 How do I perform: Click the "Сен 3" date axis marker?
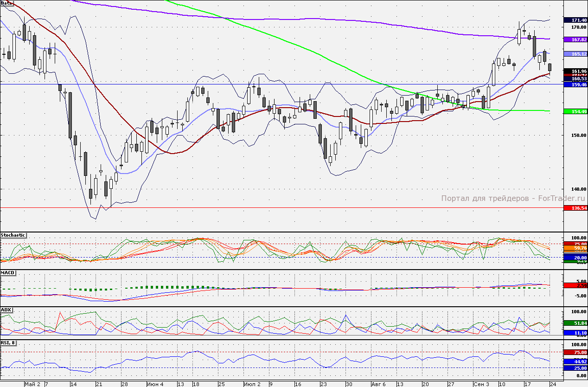pyautogui.click(x=481, y=384)
